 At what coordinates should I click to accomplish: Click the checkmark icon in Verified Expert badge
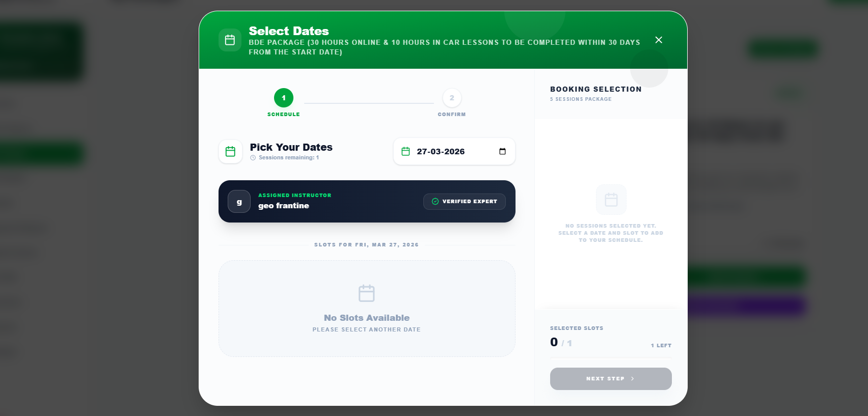pyautogui.click(x=435, y=202)
